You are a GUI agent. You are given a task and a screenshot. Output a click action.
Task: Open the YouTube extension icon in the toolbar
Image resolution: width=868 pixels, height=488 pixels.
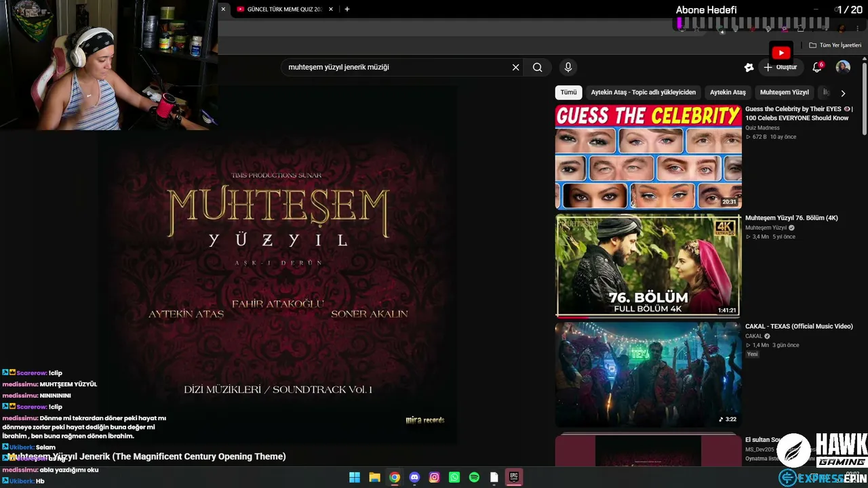(781, 52)
